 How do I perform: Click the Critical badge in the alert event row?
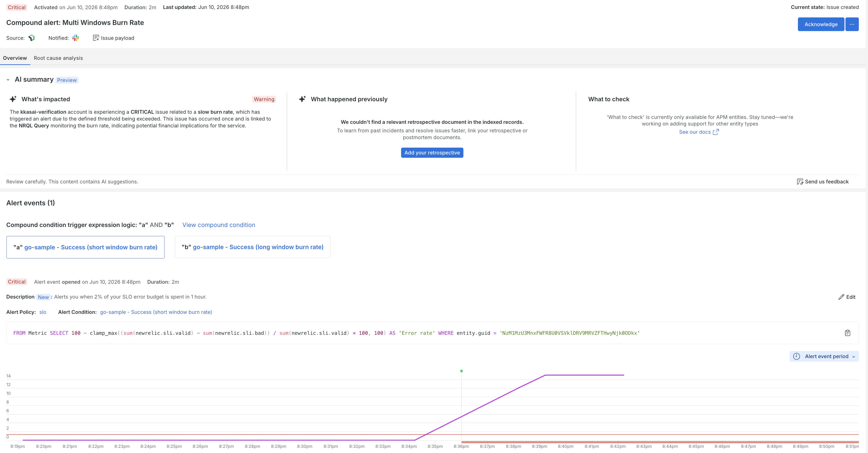click(x=16, y=282)
